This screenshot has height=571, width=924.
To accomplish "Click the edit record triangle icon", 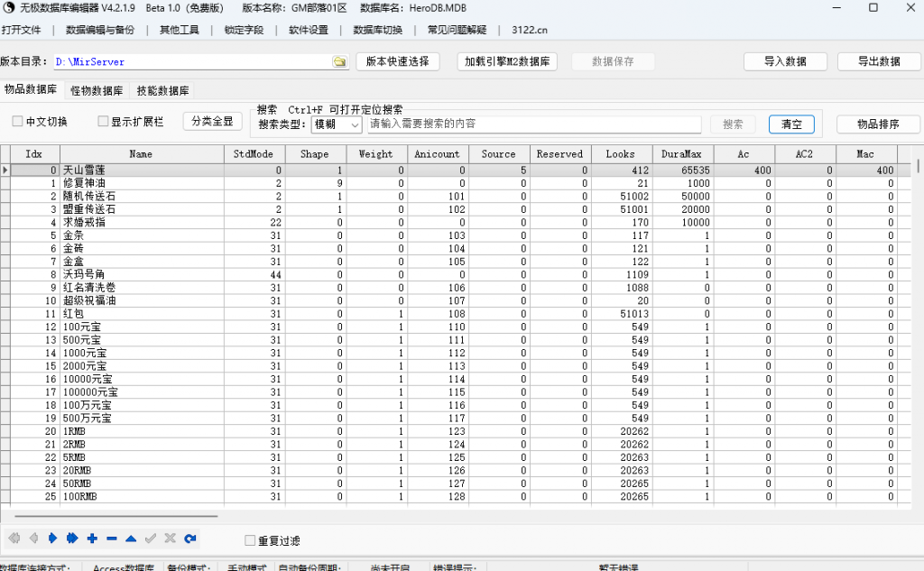I will point(130,539).
